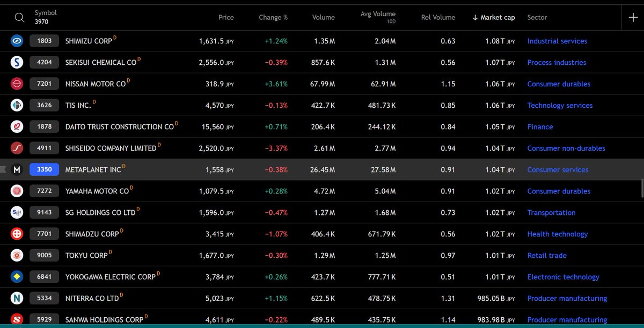Screen dimensions: 644x328
Task: Open ticker 9005 symbol badge
Action: click(x=44, y=255)
